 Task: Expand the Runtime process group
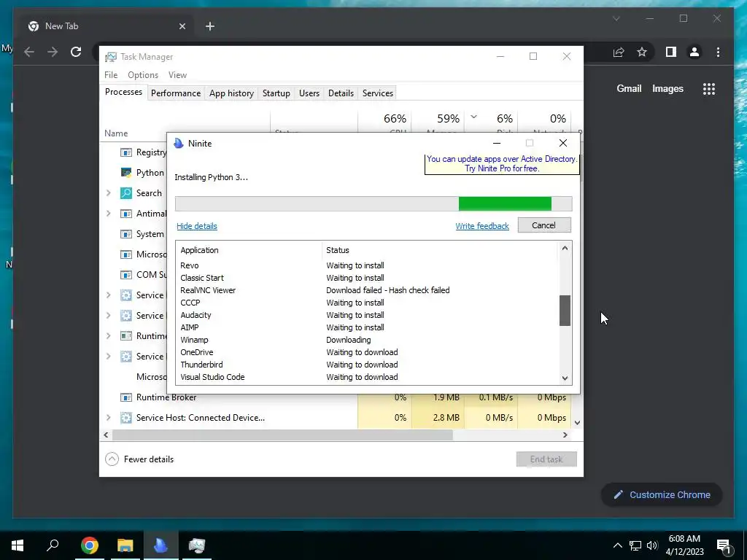point(108,335)
